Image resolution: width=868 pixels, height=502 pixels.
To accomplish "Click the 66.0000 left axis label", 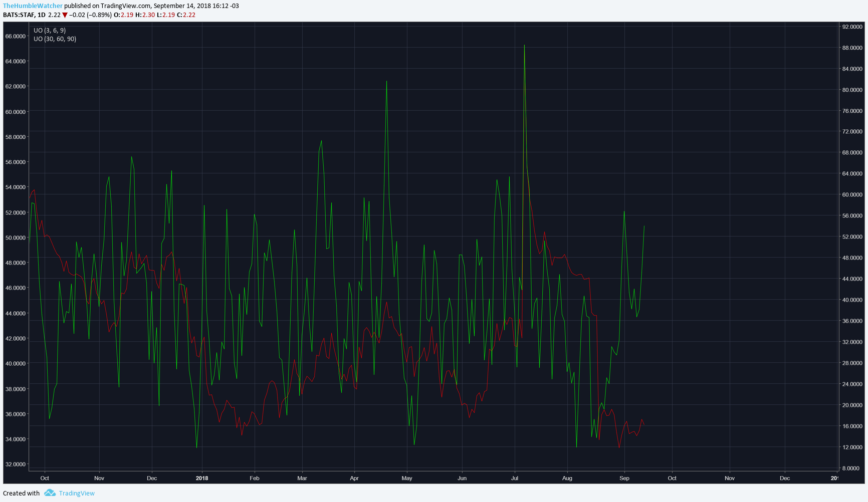I will click(16, 36).
